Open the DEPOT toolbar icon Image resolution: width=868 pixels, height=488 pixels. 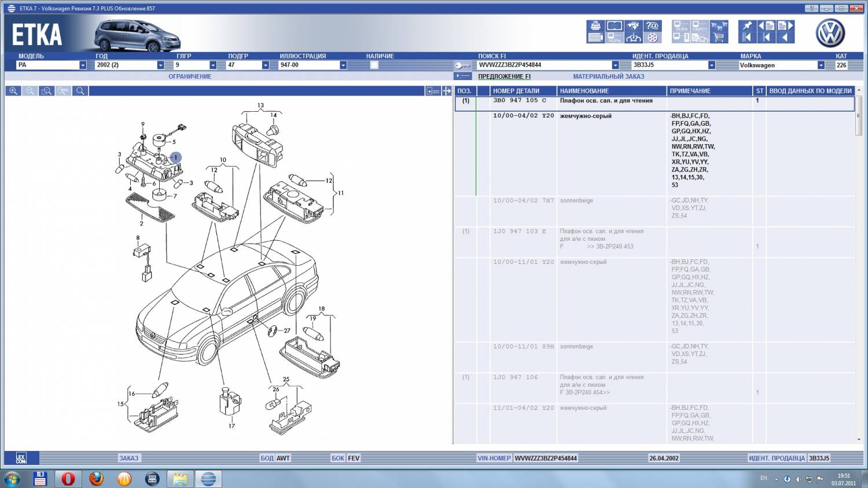tap(700, 26)
